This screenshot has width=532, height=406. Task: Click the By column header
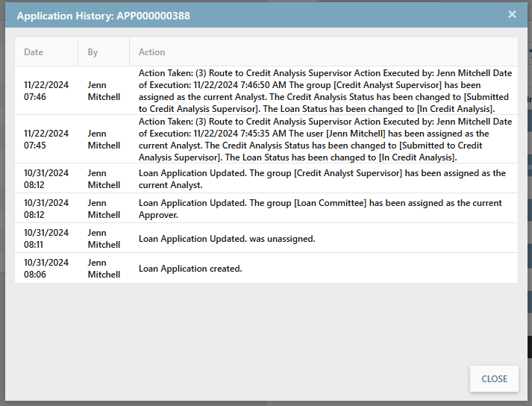click(93, 52)
